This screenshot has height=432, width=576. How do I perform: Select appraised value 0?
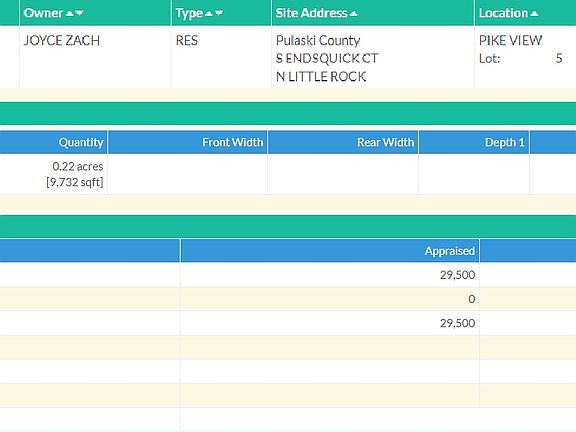pos(472,299)
